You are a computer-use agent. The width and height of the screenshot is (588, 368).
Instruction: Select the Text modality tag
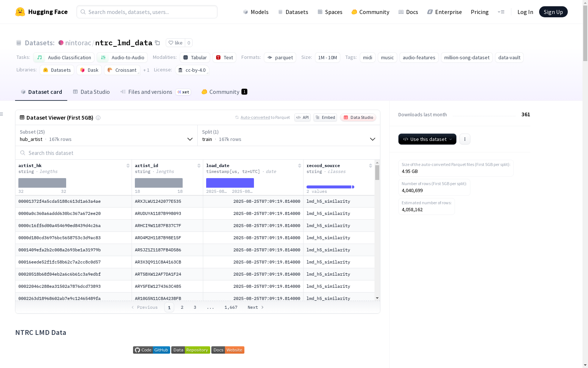click(x=225, y=57)
